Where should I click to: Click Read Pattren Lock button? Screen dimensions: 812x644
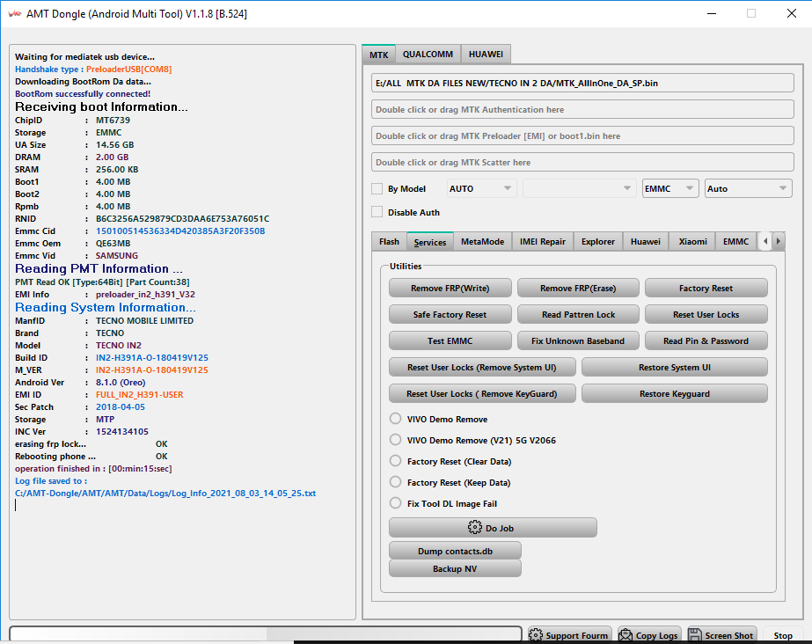pyautogui.click(x=578, y=314)
